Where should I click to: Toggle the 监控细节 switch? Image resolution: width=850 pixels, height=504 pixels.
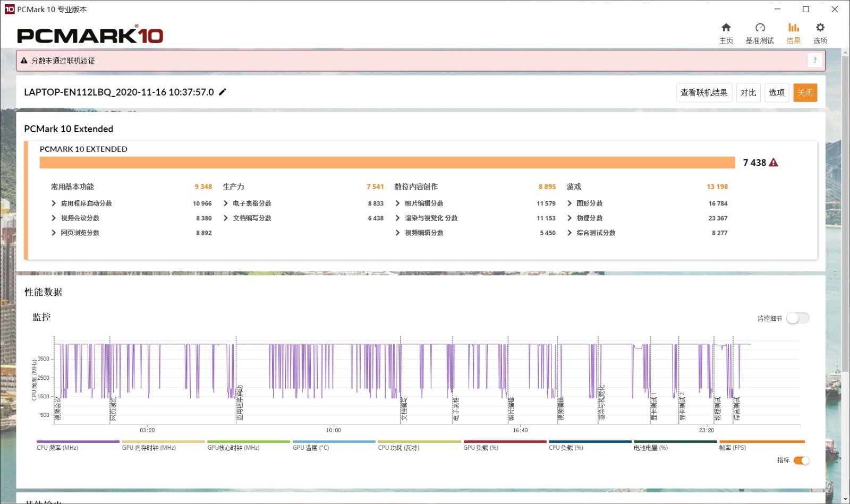point(798,318)
